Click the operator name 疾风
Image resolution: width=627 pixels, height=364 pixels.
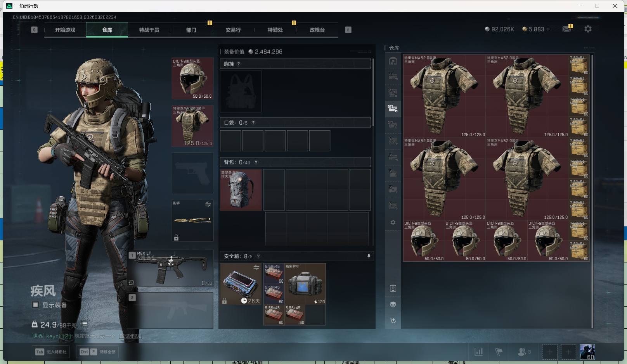43,291
